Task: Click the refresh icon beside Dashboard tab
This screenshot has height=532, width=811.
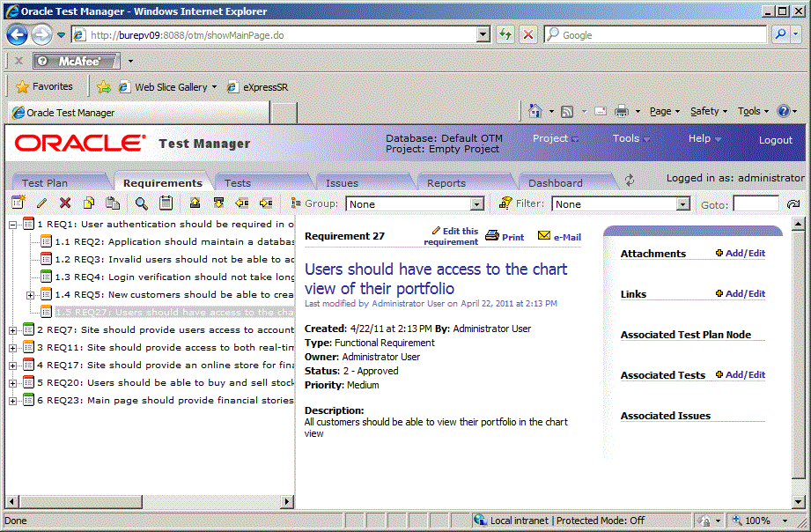Action: [630, 180]
